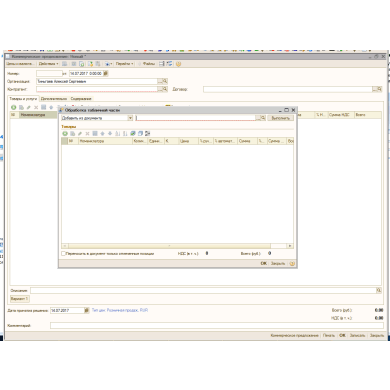This screenshot has width=390, height=390.
Task: Switch to the Дополнительно tab
Action: [54, 99]
